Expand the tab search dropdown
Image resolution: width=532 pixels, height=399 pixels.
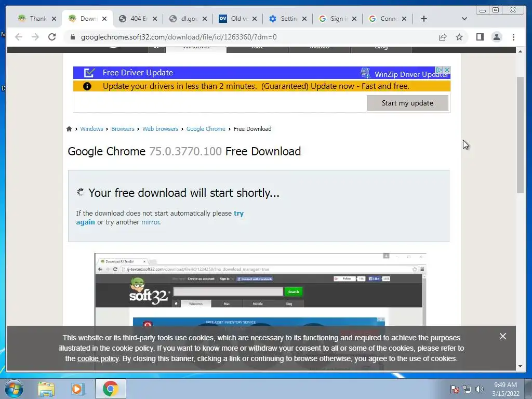464,19
